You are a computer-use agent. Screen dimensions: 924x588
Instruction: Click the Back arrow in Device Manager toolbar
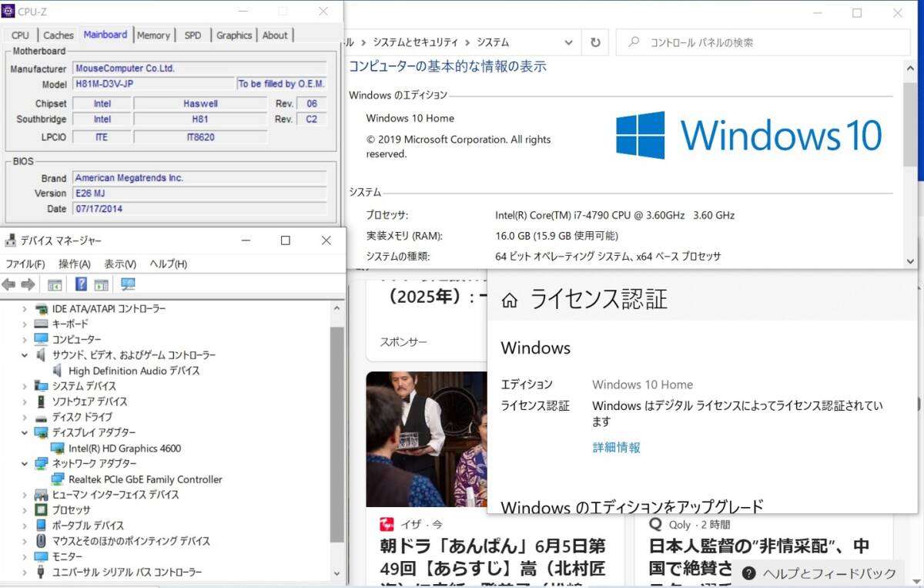point(8,284)
